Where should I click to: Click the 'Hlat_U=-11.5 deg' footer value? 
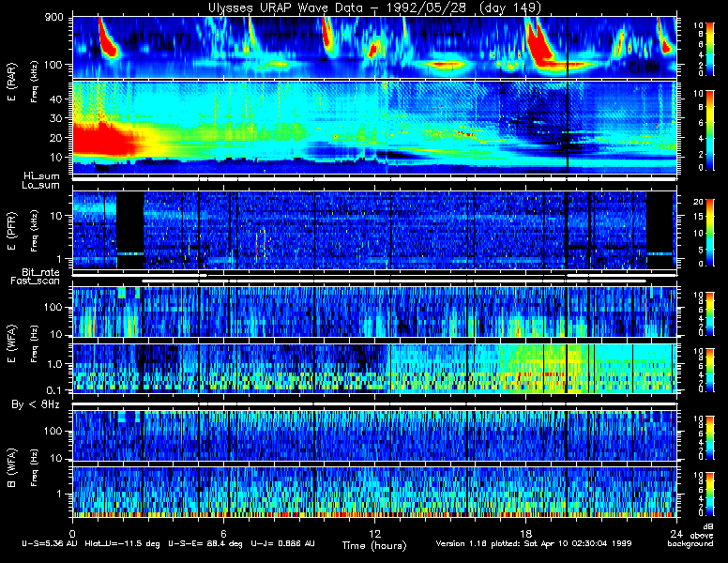pos(123,543)
